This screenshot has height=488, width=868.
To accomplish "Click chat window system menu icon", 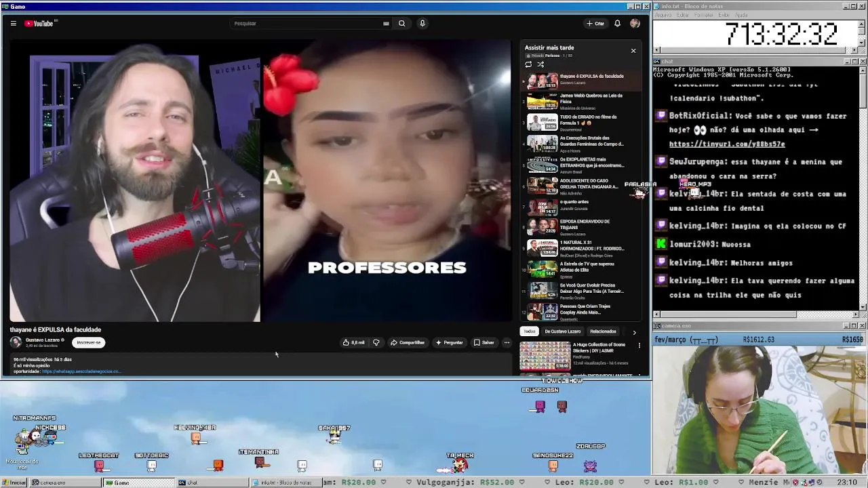I will [658, 62].
